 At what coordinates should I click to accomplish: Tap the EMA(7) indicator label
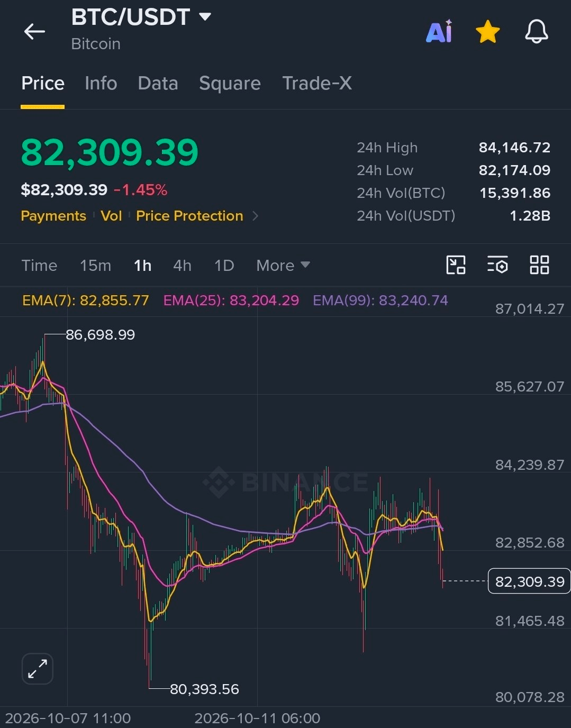click(86, 301)
